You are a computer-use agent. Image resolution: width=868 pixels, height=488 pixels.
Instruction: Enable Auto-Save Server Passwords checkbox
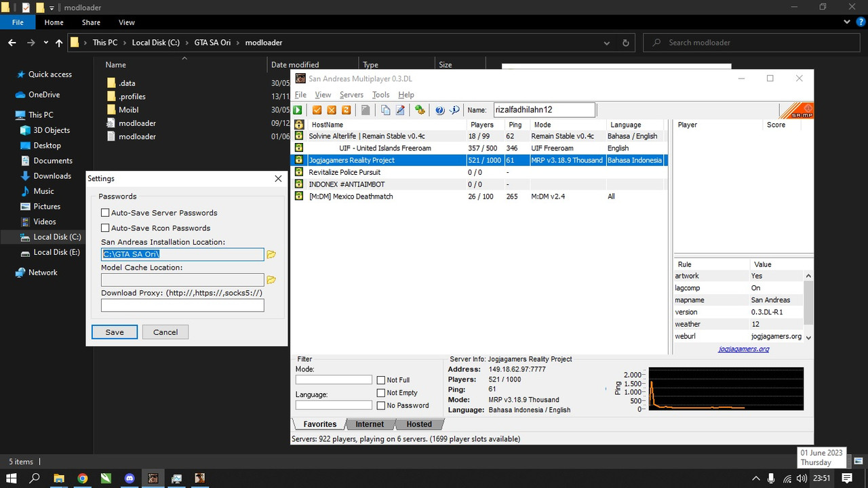click(x=105, y=213)
